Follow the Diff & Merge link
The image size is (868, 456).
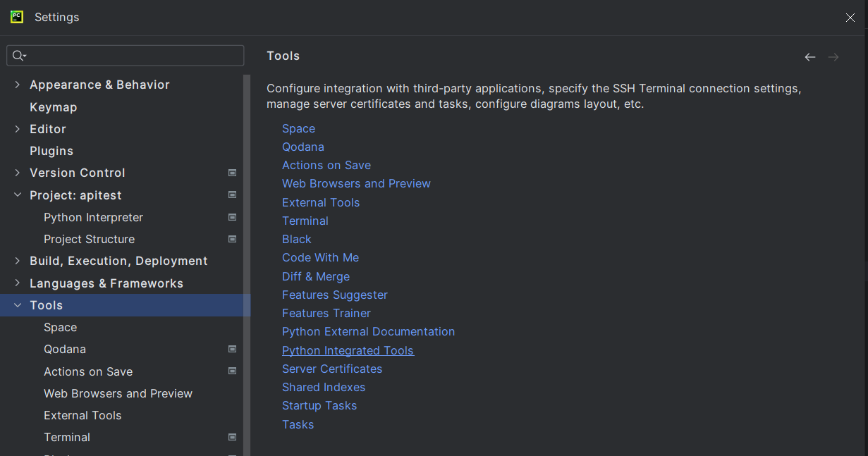coord(316,276)
